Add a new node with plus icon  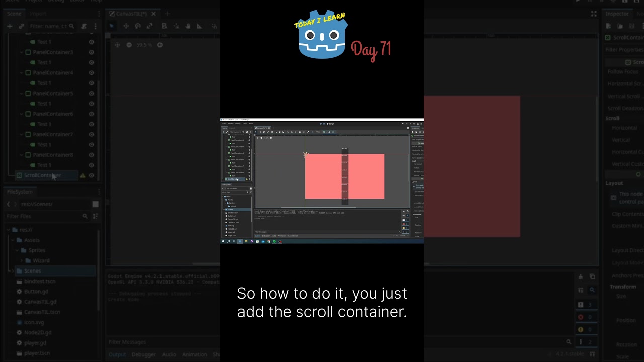10,26
